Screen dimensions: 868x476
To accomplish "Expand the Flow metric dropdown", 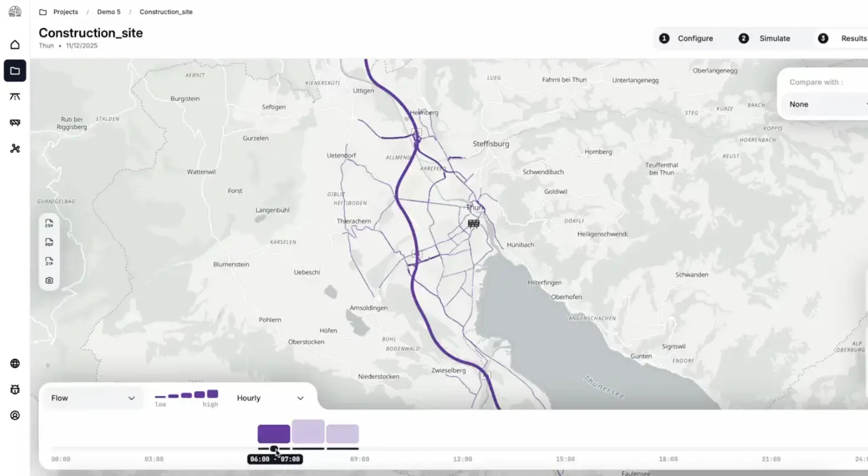I will [x=93, y=398].
